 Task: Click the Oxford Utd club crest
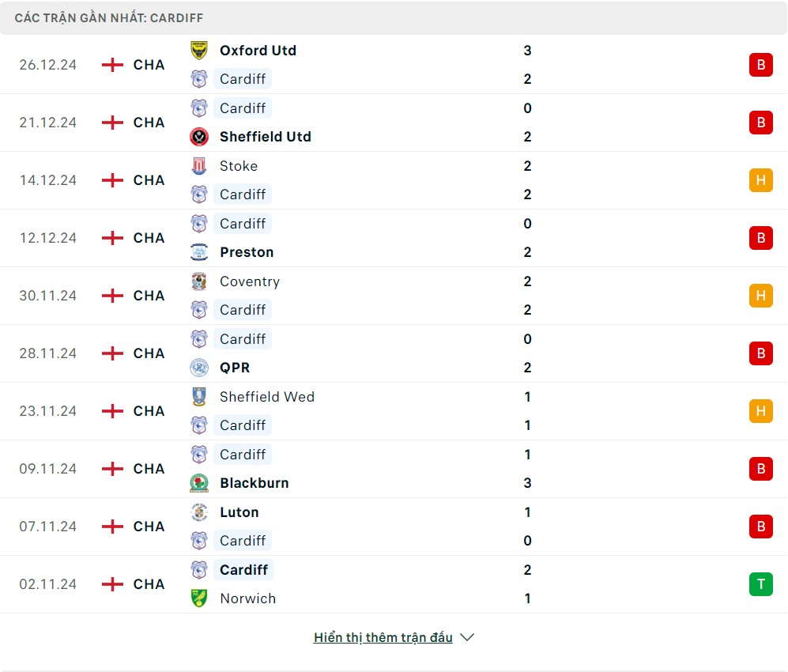coord(199,51)
